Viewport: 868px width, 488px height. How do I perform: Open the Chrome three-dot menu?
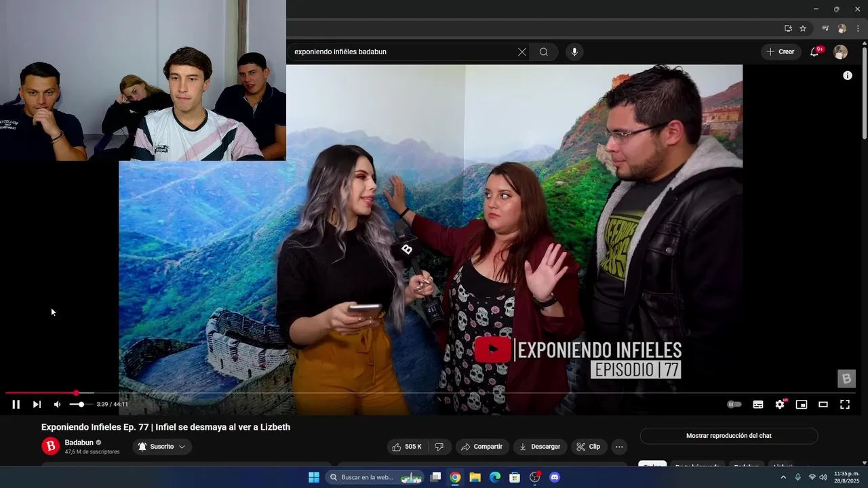click(858, 28)
